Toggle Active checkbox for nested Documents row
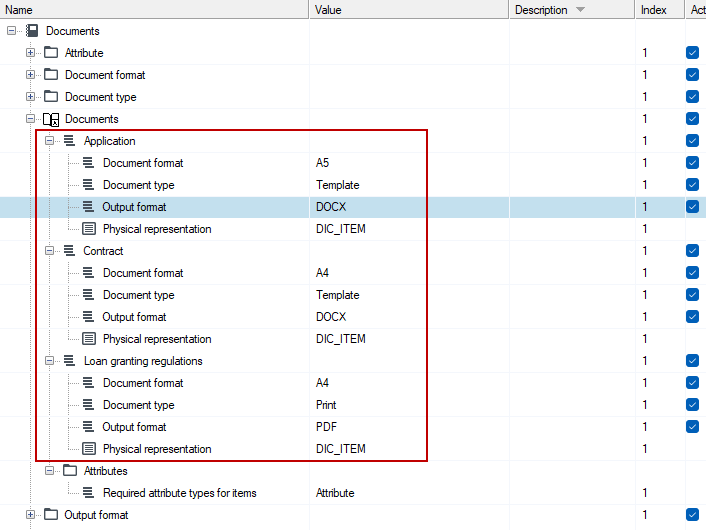 click(692, 119)
